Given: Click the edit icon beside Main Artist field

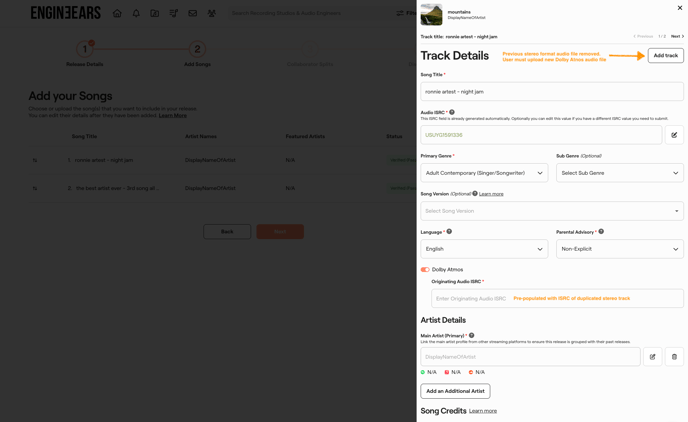Looking at the screenshot, I should coord(652,357).
